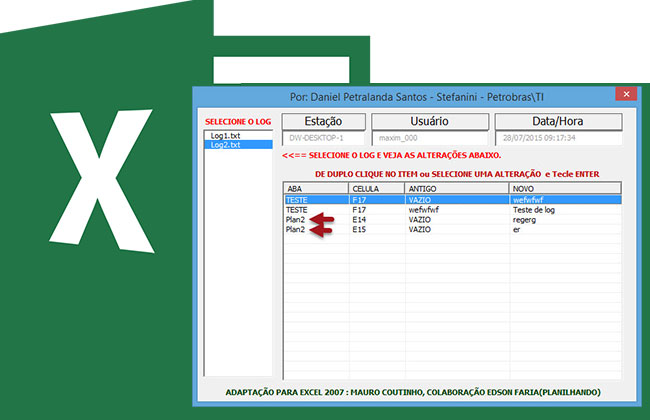Click the 'wefwfwf' entry in ANTIGO column
The height and width of the screenshot is (420, 650).
(x=424, y=210)
